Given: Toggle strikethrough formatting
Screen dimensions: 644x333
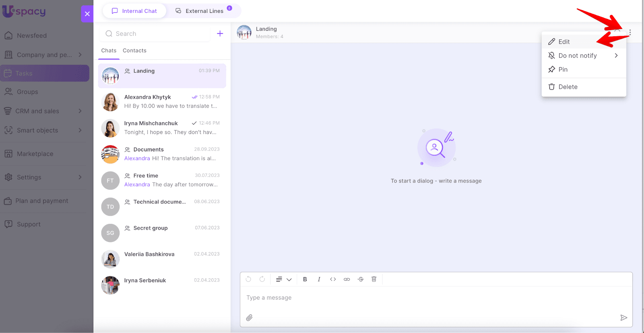Looking at the screenshot, I should point(361,279).
